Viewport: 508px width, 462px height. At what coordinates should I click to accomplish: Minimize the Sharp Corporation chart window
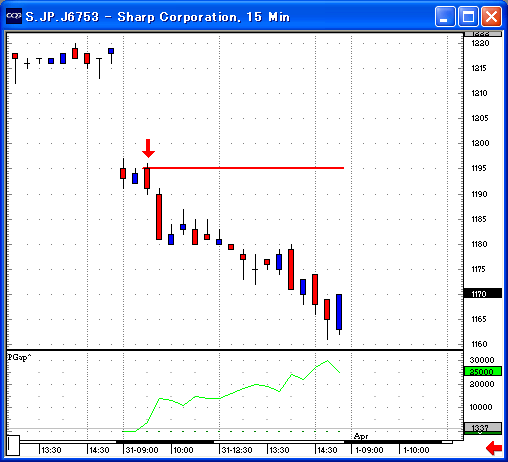tap(445, 16)
